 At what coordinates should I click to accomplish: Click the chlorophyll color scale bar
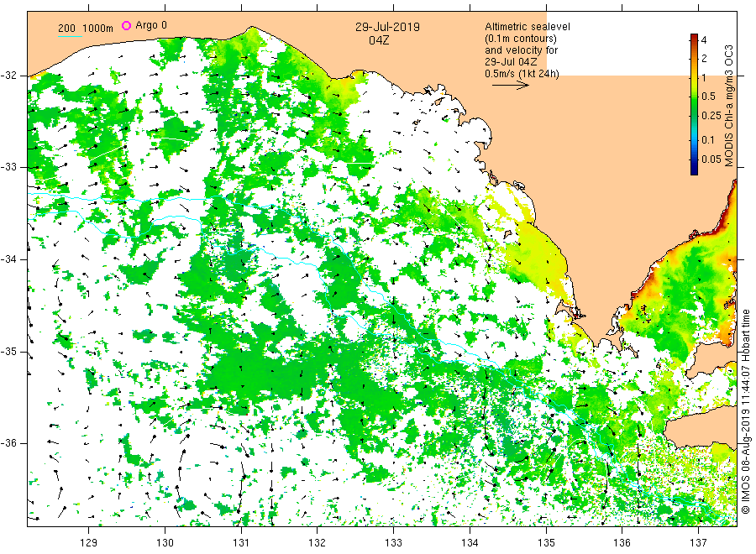[694, 104]
